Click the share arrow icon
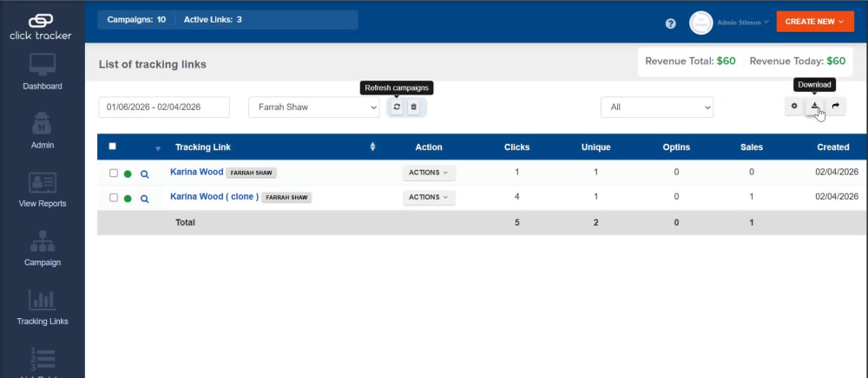Viewport: 868px width, 378px height. [x=835, y=106]
